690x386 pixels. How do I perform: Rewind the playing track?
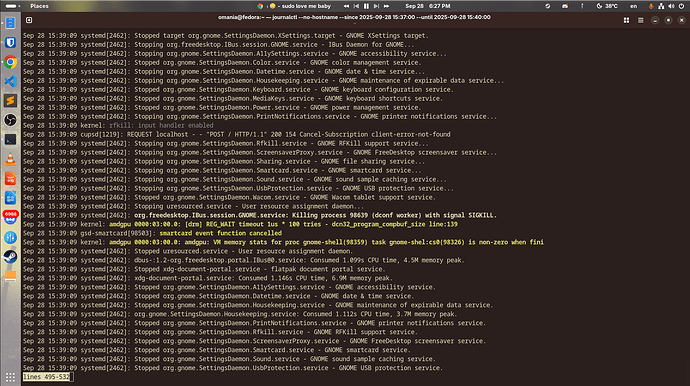pos(346,6)
